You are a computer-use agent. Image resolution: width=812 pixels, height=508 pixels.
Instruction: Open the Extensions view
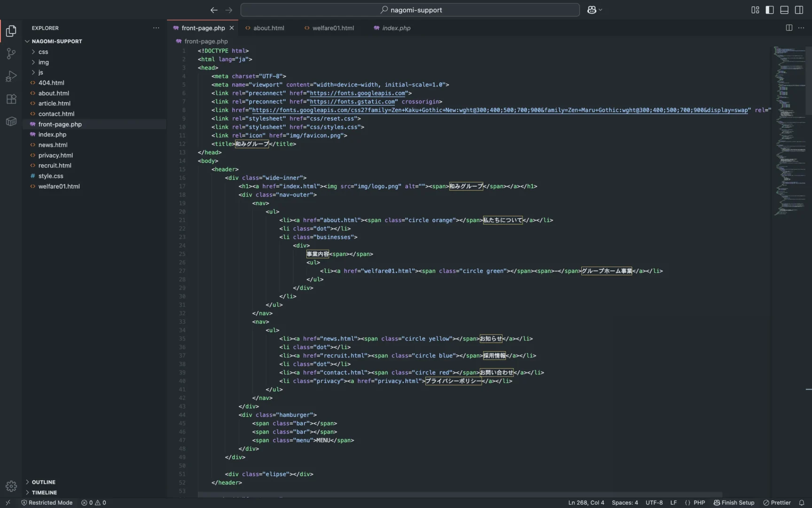[11, 99]
